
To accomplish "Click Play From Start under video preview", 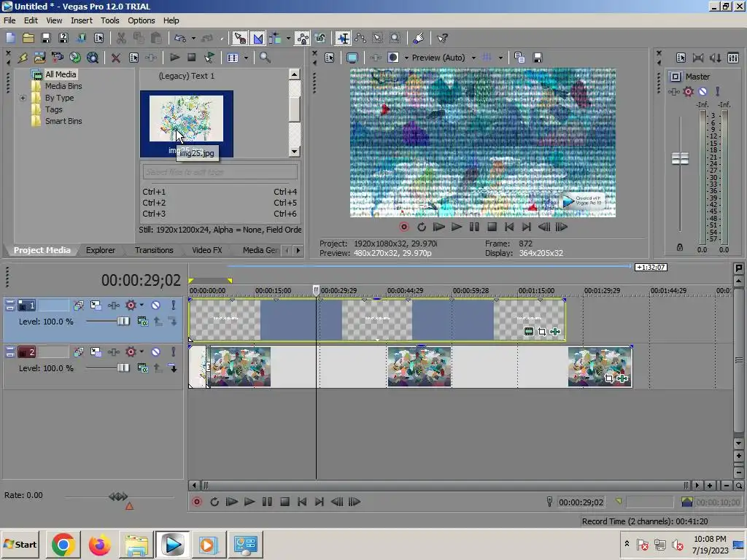I will pyautogui.click(x=438, y=227).
